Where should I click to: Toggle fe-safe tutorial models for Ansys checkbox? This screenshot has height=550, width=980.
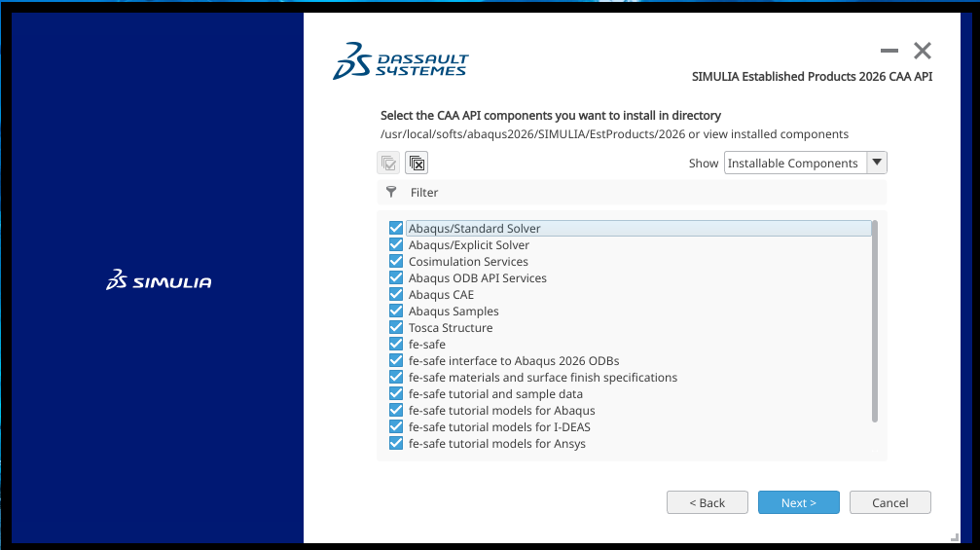point(396,443)
